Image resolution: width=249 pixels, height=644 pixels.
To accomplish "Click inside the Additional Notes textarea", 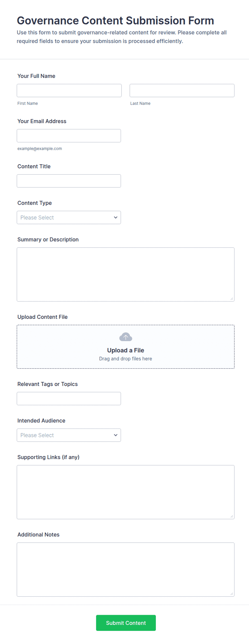I will 126,569.
